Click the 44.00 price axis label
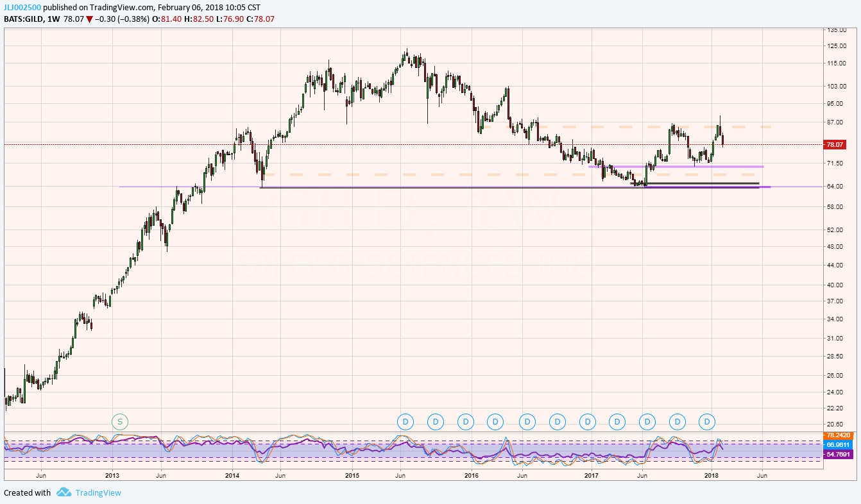861x504 pixels. 836,265
